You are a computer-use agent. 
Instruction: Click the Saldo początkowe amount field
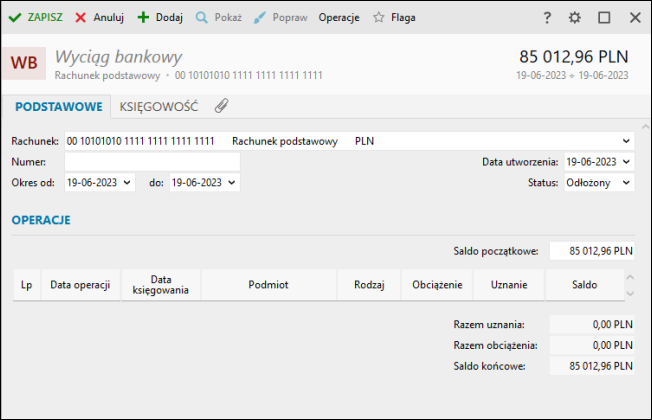pyautogui.click(x=592, y=251)
